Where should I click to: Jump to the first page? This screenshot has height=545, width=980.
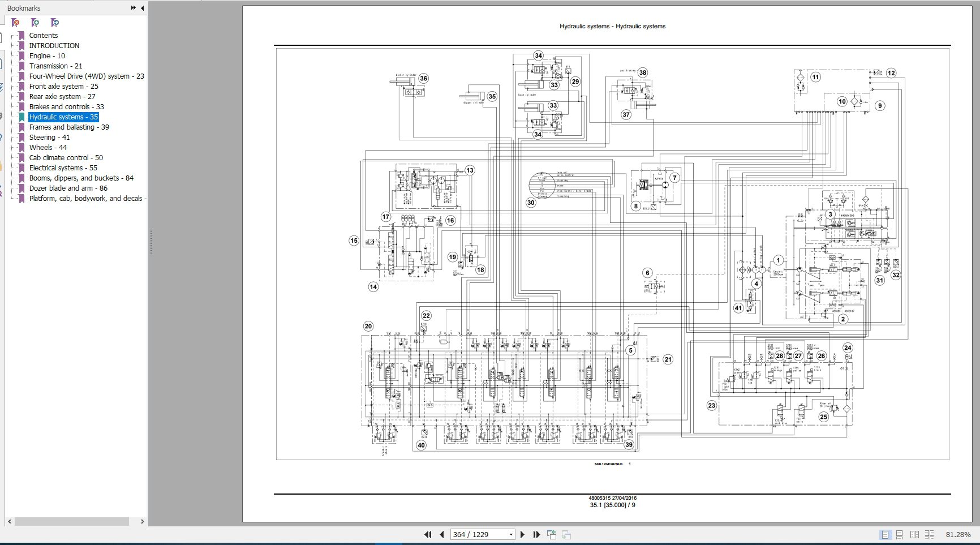[428, 534]
